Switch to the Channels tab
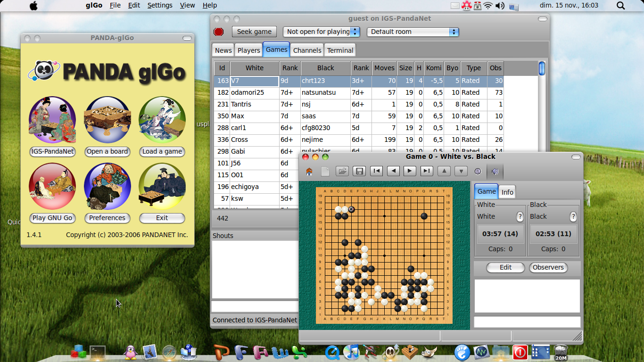 click(x=307, y=50)
